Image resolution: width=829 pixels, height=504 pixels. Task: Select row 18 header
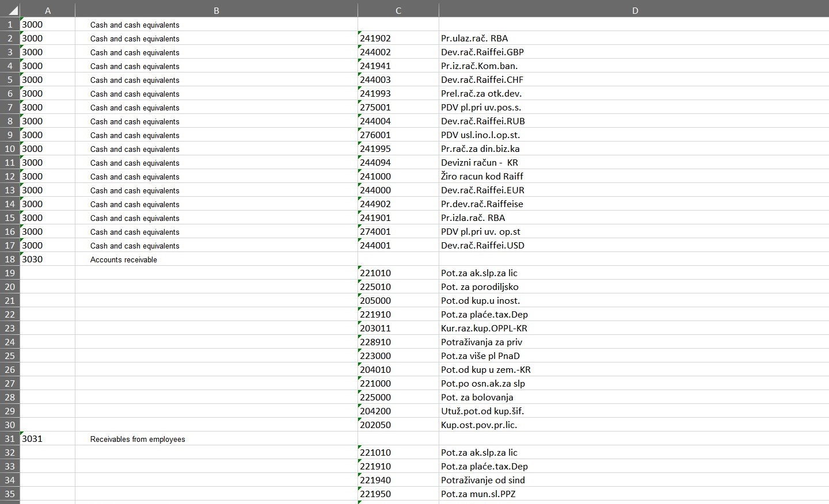(x=10, y=259)
